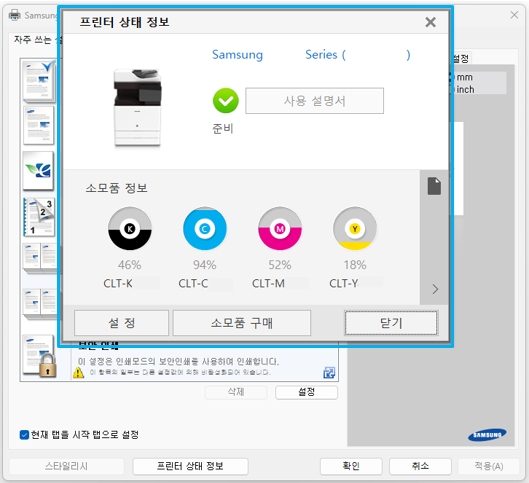Click the 소모품 정보 heading
This screenshot has width=529, height=483.
click(x=117, y=188)
